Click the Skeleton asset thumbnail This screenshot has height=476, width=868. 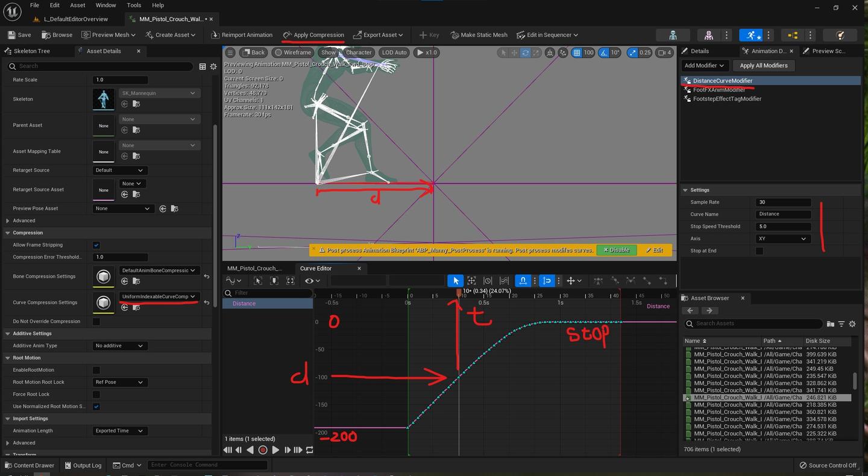(104, 99)
